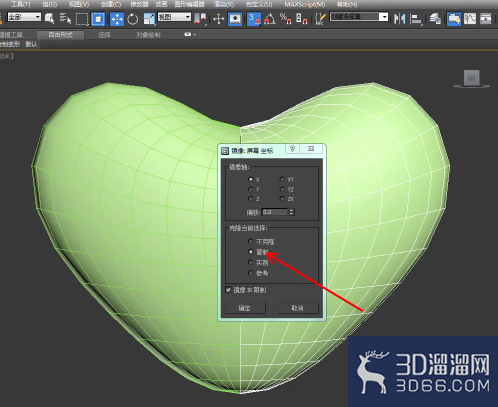Viewport: 498px width, 407px height.
Task: Activate the Select and Scale tool
Action: (149, 19)
